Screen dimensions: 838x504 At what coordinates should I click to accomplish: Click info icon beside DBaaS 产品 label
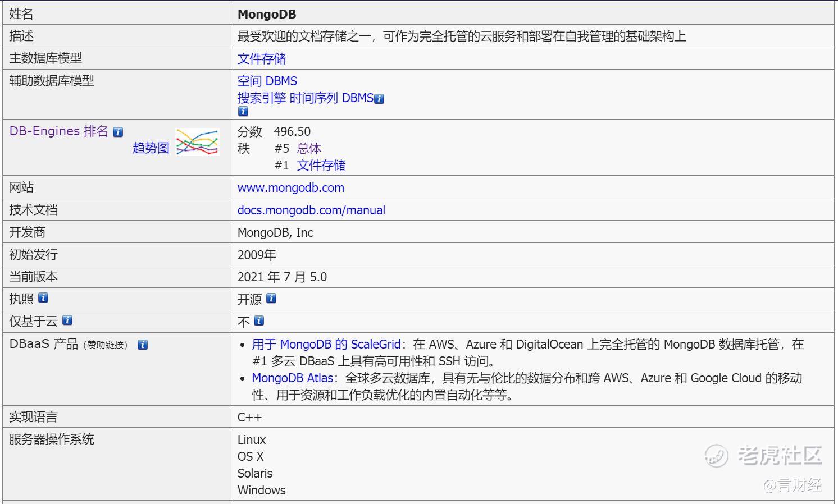143,345
